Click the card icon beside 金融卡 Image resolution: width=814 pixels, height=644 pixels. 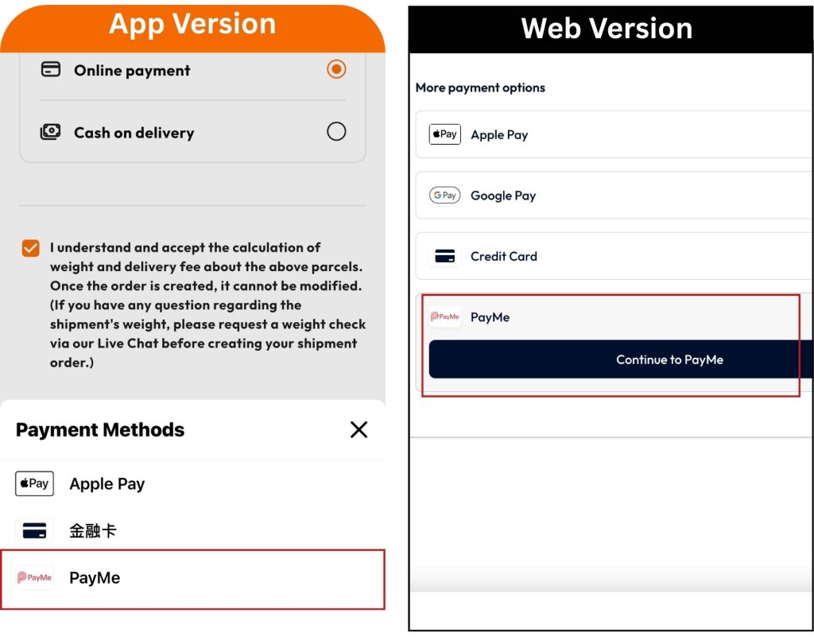(x=34, y=531)
